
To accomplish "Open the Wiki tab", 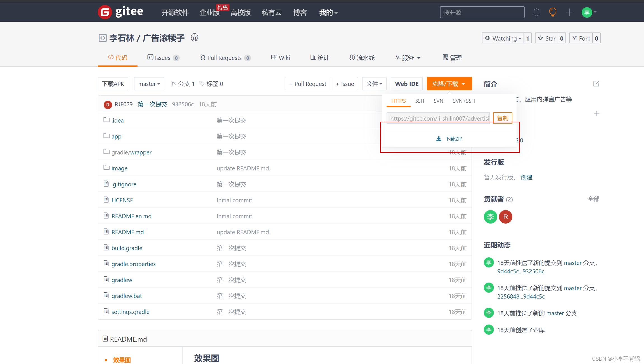I will point(280,58).
